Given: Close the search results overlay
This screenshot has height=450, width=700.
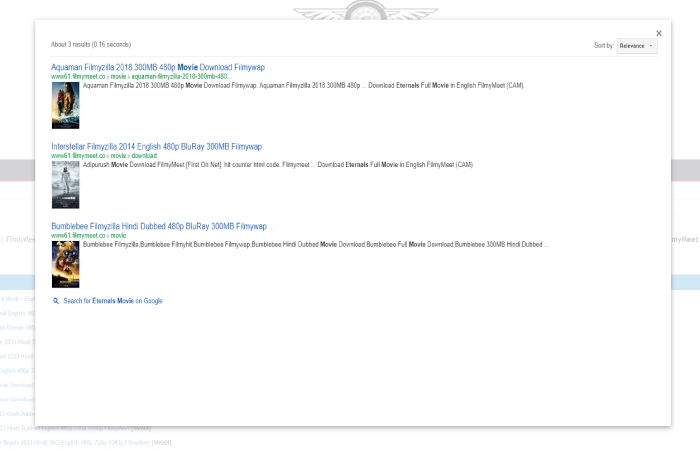Looking at the screenshot, I should (x=658, y=33).
